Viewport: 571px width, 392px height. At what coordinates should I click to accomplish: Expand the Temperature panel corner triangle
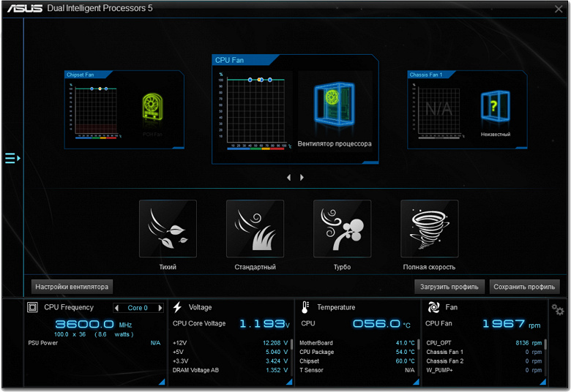coord(417,382)
